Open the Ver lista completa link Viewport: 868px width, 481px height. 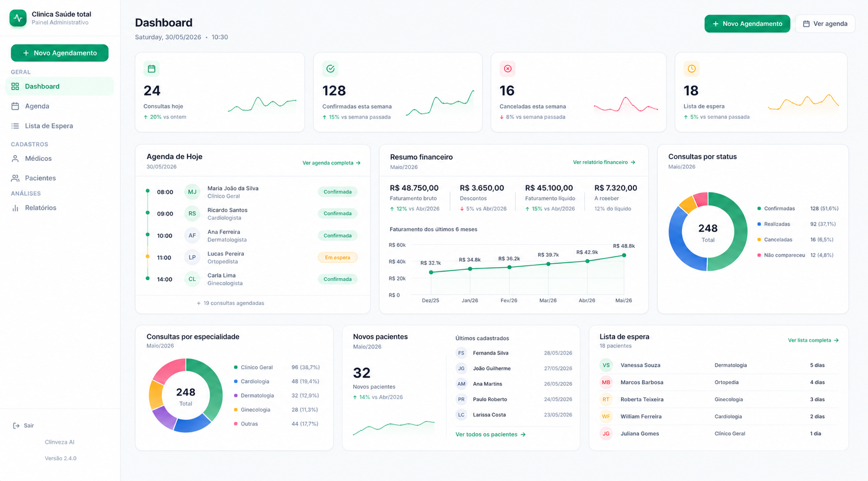[x=813, y=340]
